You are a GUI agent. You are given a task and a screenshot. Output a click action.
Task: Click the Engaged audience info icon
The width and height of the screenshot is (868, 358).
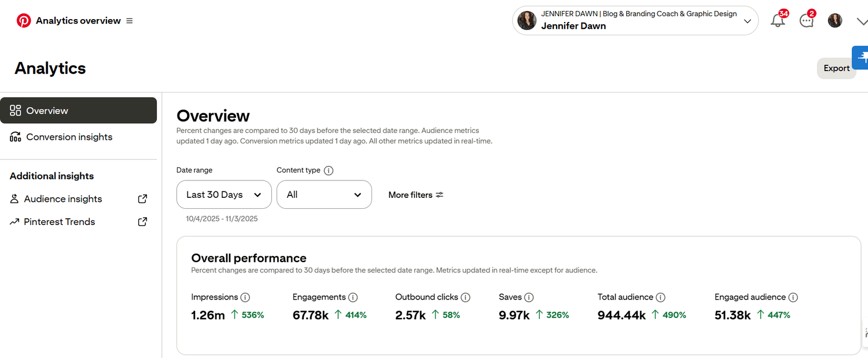793,297
